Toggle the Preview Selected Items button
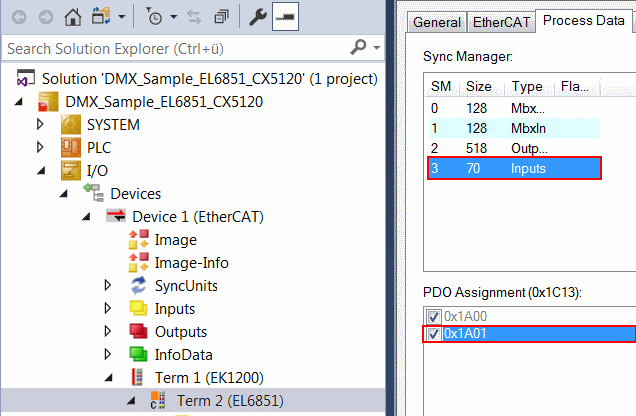 285,17
